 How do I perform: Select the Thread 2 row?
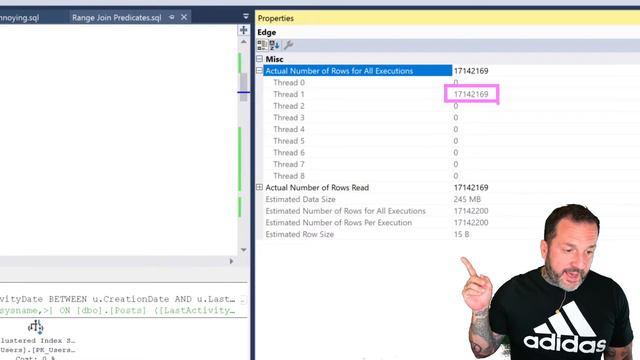(289, 106)
